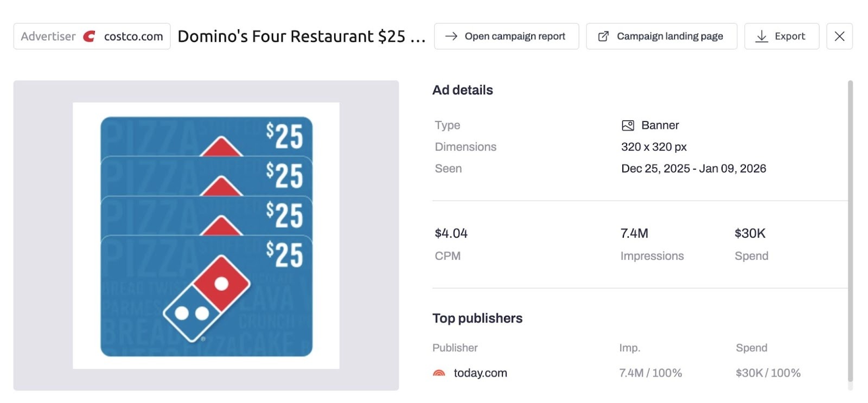This screenshot has height=403, width=868.
Task: Open the today.com publisher link
Action: 481,373
